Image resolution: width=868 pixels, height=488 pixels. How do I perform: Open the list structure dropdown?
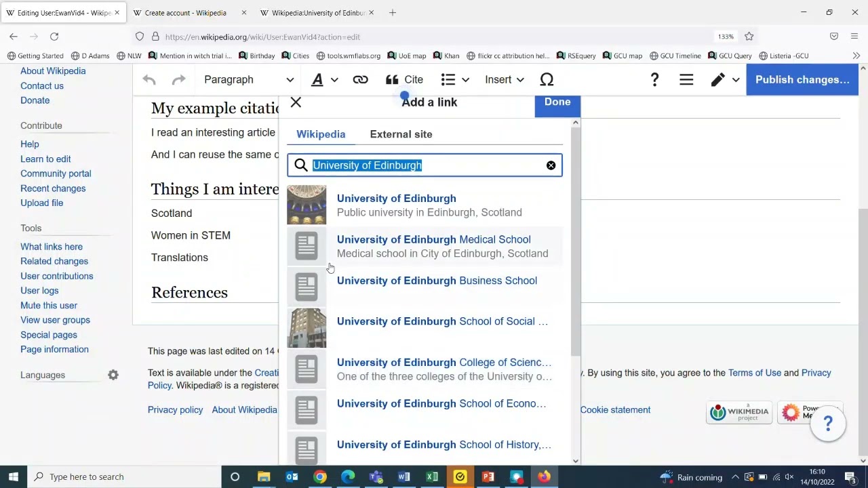click(455, 80)
